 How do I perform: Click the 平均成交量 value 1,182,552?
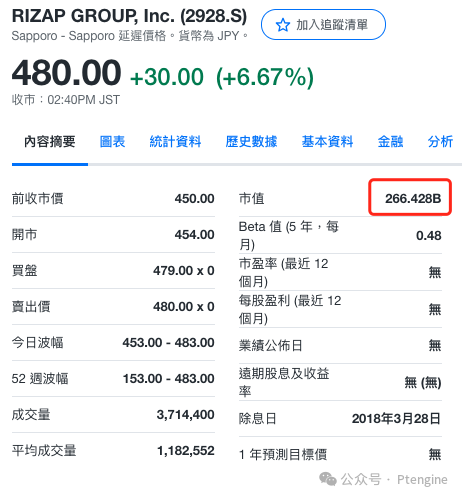(x=185, y=451)
